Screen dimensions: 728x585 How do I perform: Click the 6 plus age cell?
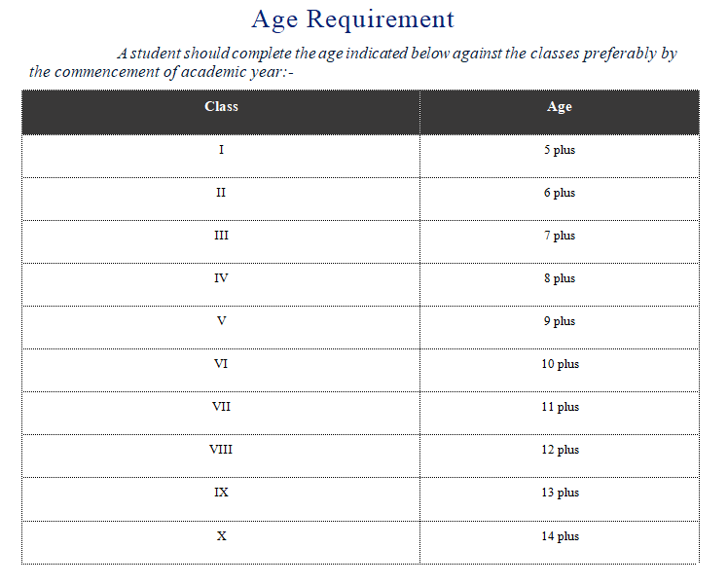tap(560, 199)
